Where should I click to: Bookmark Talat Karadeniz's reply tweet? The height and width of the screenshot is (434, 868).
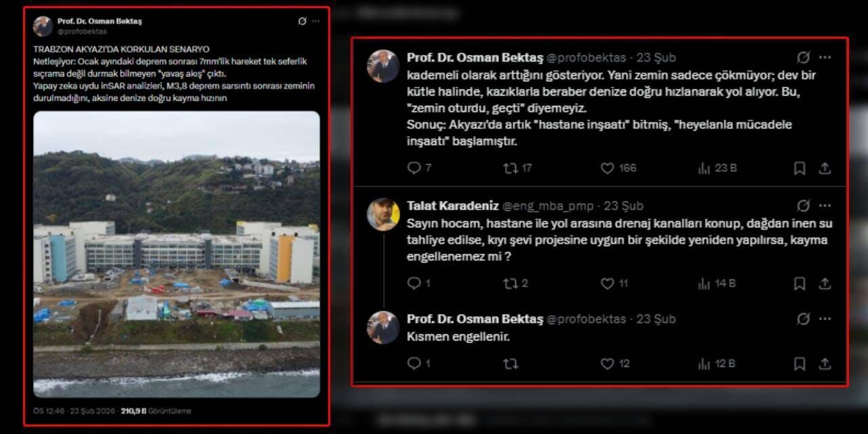(800, 283)
